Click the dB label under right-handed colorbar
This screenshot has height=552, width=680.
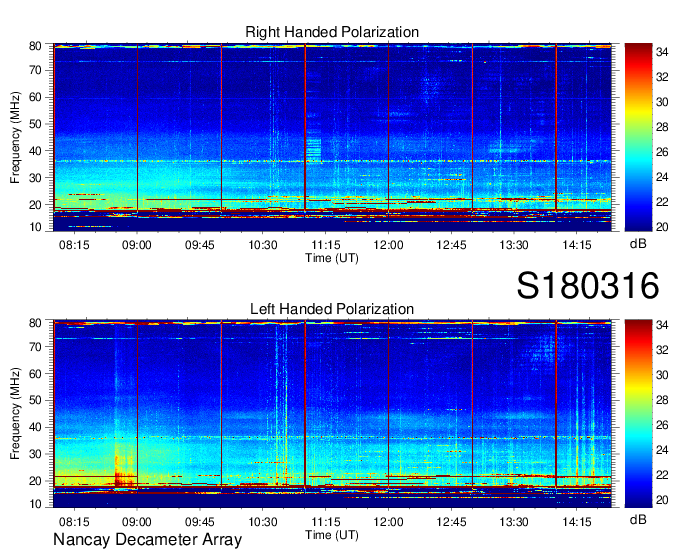pyautogui.click(x=638, y=244)
